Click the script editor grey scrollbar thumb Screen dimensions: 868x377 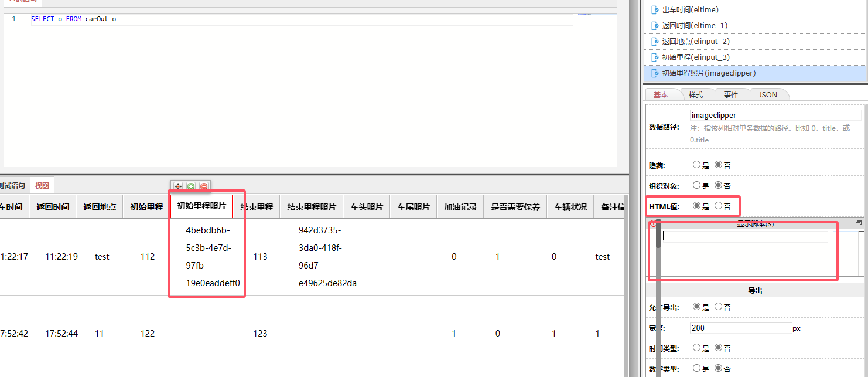(x=658, y=233)
